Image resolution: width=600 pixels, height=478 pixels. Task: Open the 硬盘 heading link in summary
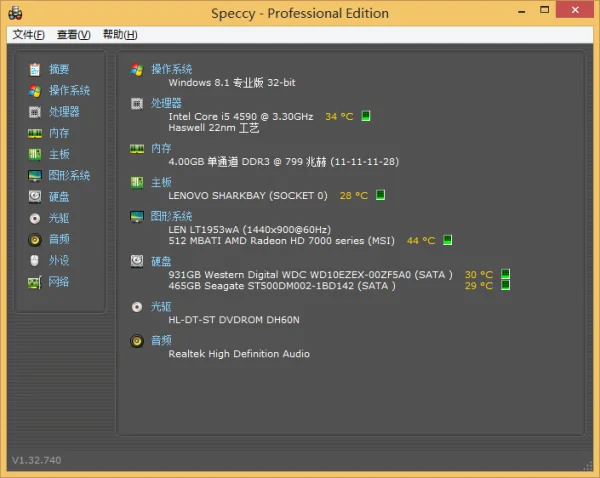161,261
